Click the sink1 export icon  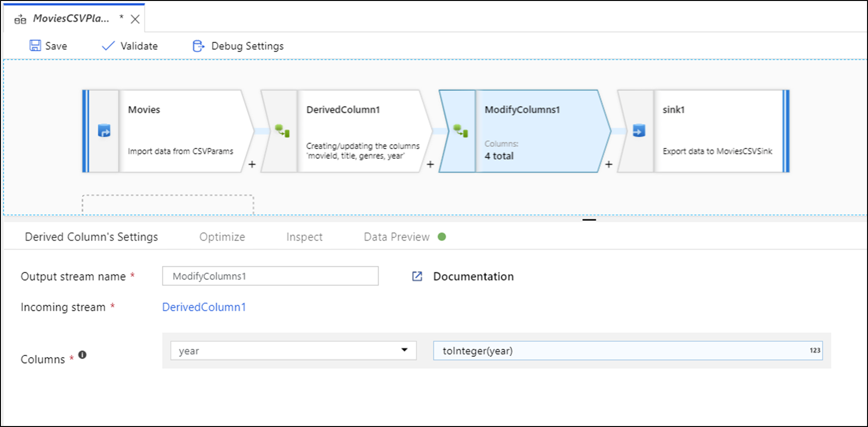[639, 131]
